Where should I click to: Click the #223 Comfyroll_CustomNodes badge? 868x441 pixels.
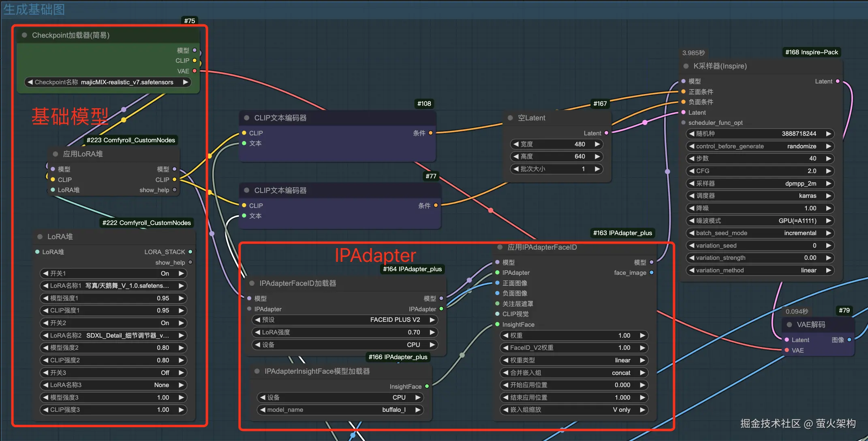[x=130, y=140]
